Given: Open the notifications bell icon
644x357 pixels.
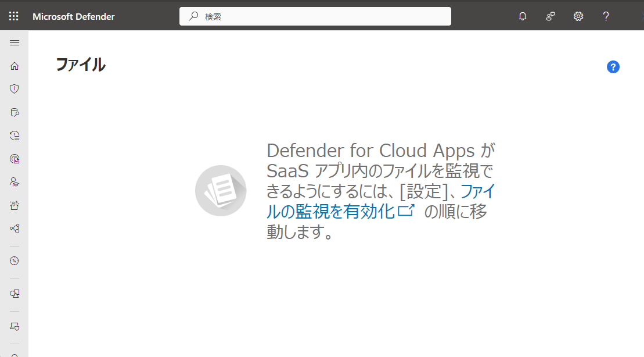Looking at the screenshot, I should (523, 16).
